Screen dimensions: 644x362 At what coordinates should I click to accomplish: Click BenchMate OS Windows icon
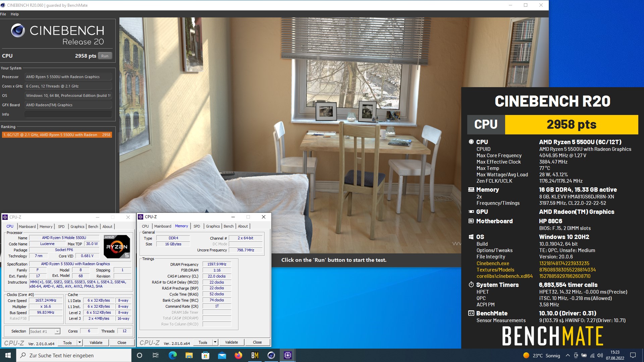coord(471,237)
